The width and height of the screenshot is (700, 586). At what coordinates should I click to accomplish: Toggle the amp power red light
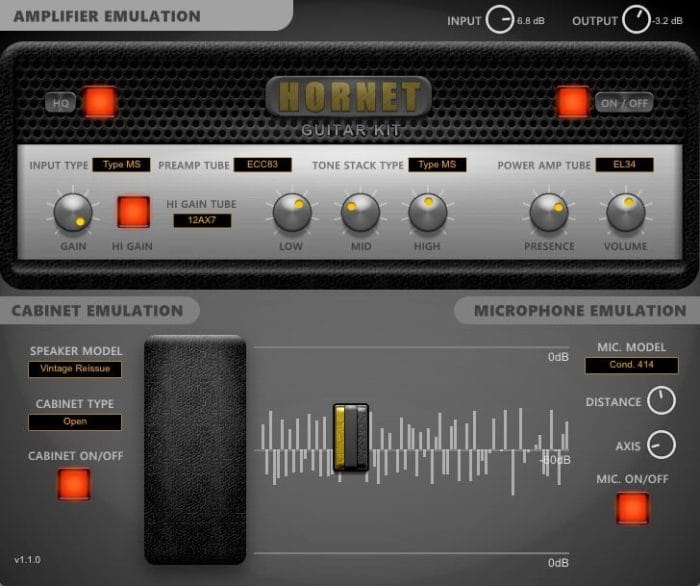[x=571, y=102]
